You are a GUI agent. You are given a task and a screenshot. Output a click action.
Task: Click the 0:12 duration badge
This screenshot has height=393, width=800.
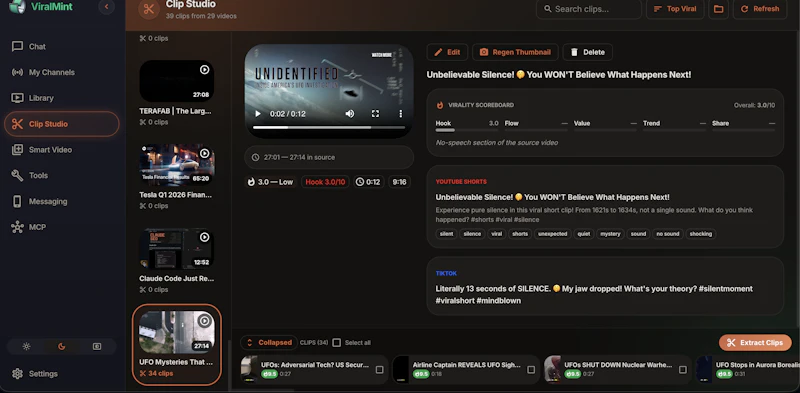pyautogui.click(x=368, y=182)
